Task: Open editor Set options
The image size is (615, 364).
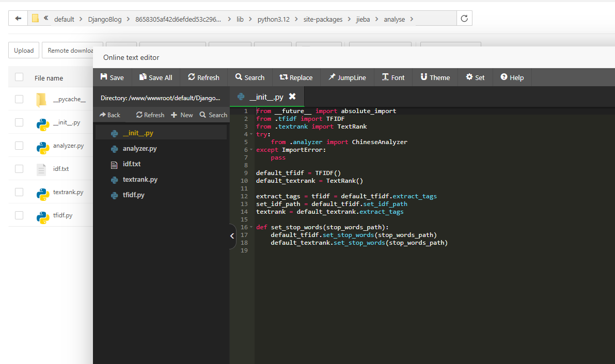Action: [x=475, y=77]
